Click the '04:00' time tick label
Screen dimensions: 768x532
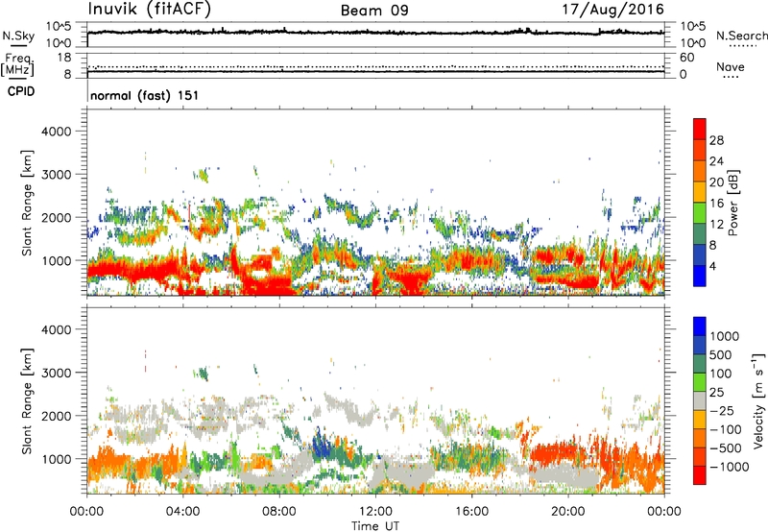point(183,512)
